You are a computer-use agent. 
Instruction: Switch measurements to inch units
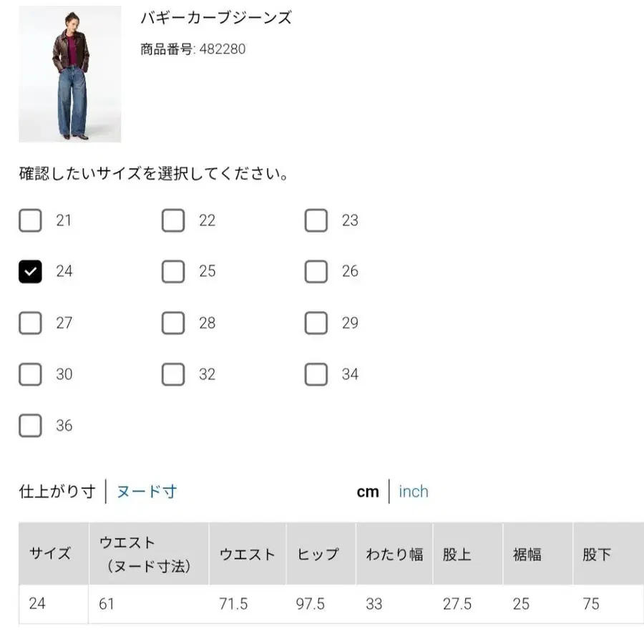[x=414, y=492]
